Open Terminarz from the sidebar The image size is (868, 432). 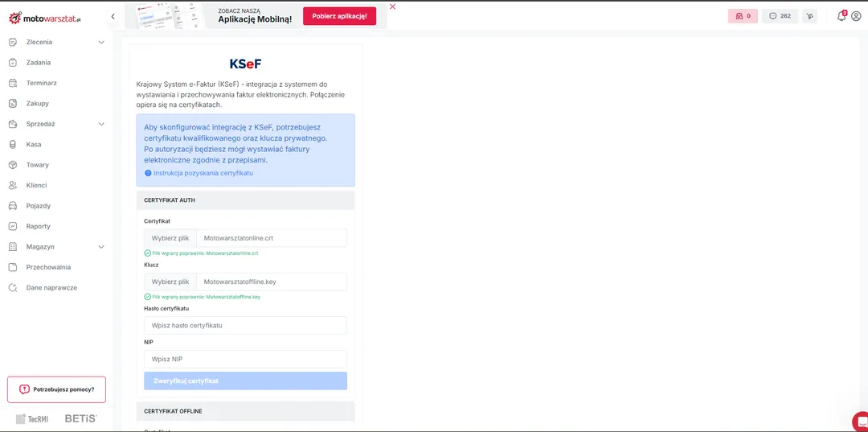click(41, 83)
